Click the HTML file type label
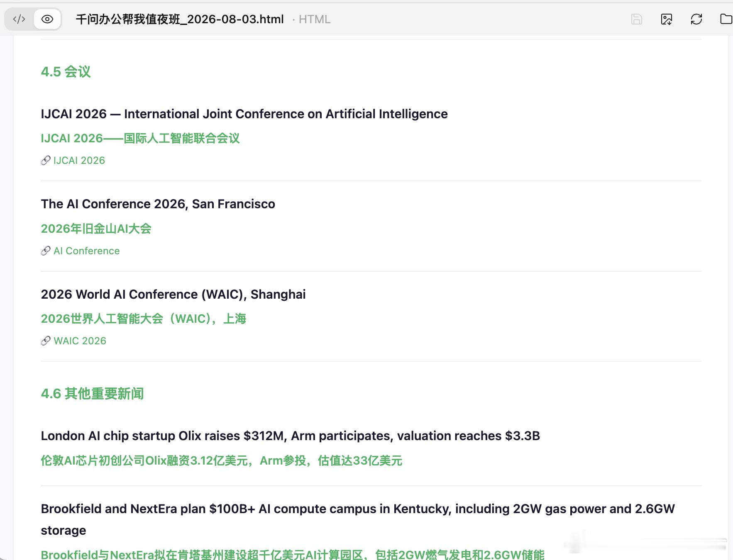Viewport: 733px width, 560px height. point(315,19)
